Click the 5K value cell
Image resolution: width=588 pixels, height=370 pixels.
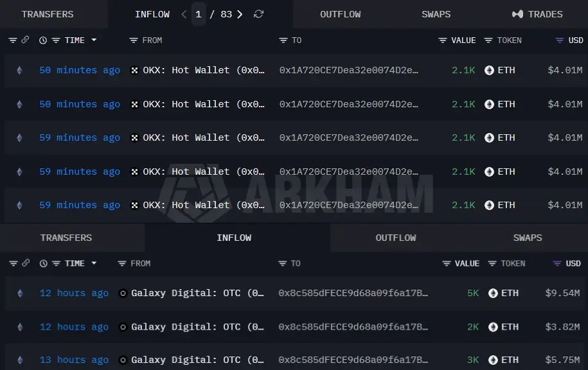473,293
